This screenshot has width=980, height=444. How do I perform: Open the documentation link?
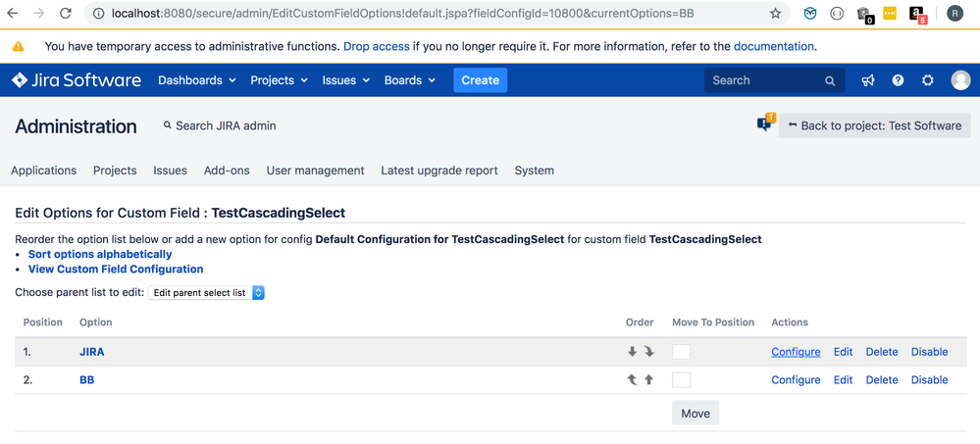(774, 46)
